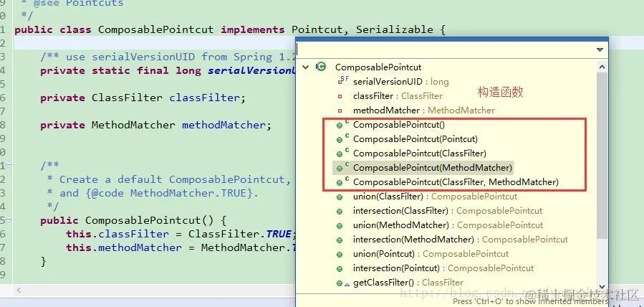Click 'ComposablePointcut' in the class declaration
644x307 pixels.
(155, 29)
